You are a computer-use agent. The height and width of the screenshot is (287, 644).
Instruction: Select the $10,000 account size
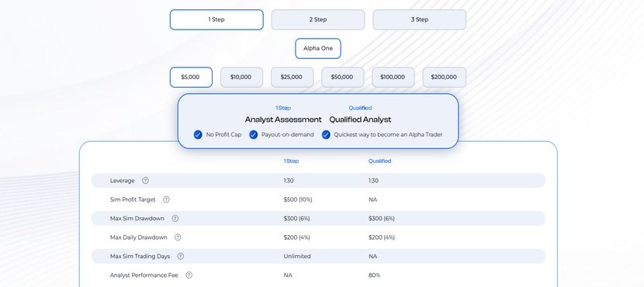pos(241,78)
